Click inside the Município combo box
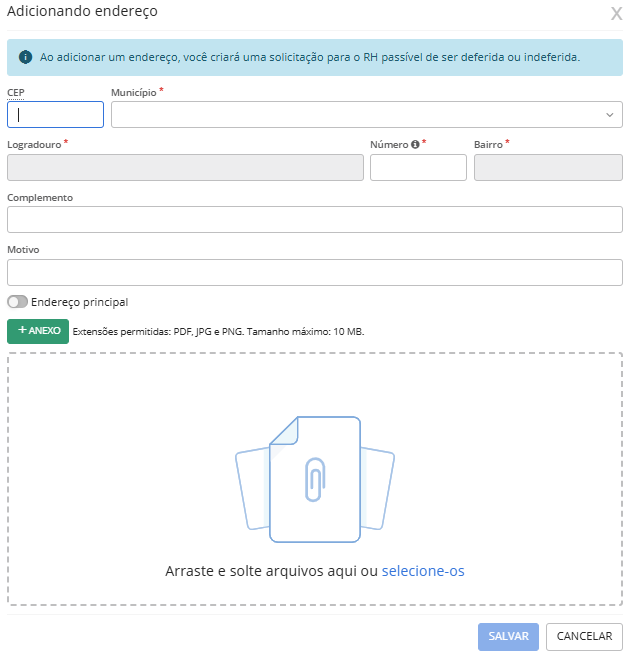 (x=366, y=114)
